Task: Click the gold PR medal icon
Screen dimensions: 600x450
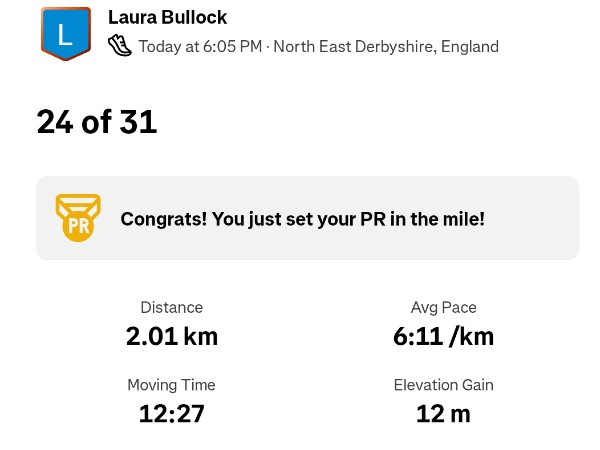Action: [78, 218]
